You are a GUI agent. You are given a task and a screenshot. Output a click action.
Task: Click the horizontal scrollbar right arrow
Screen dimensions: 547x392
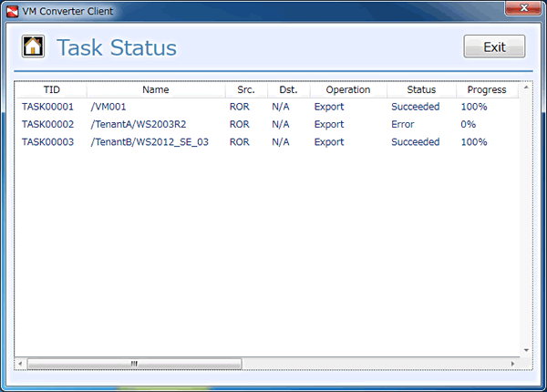click(512, 364)
